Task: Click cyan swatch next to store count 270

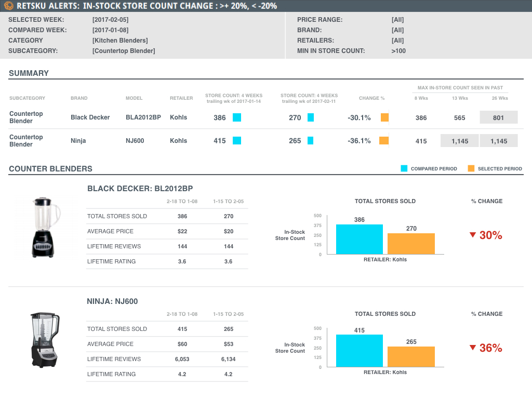Action: point(311,117)
